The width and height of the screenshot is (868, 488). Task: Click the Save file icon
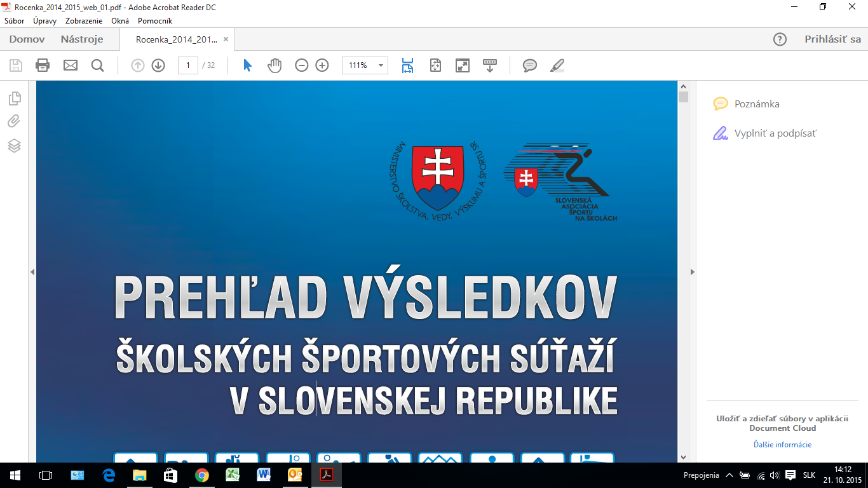point(15,65)
